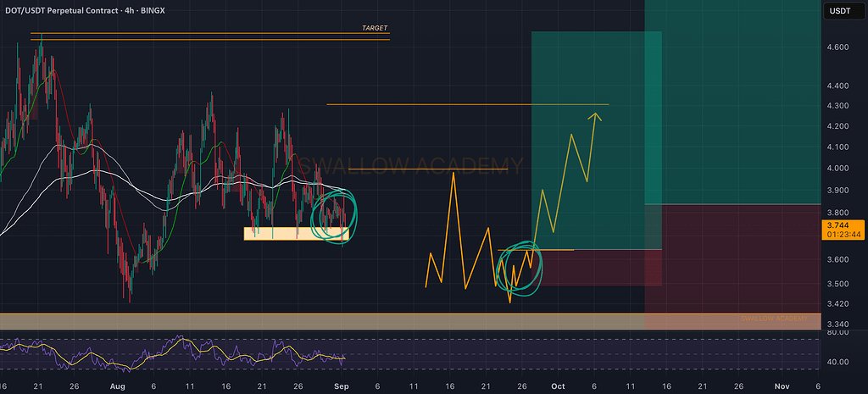868x394 pixels.
Task: Select the orange horizontal line at 4.000
Action: point(428,169)
